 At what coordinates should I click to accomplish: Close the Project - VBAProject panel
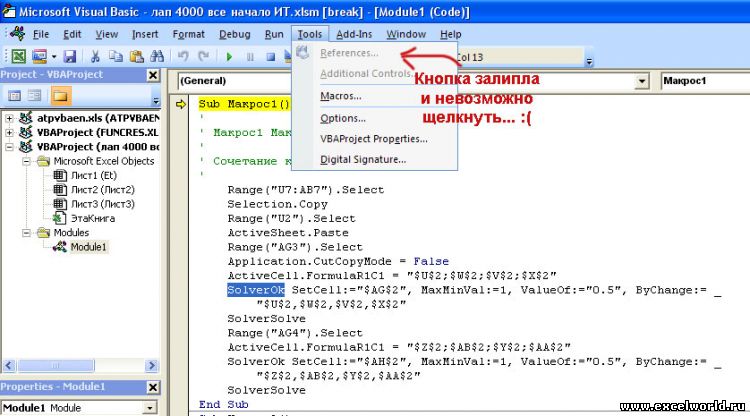point(153,75)
